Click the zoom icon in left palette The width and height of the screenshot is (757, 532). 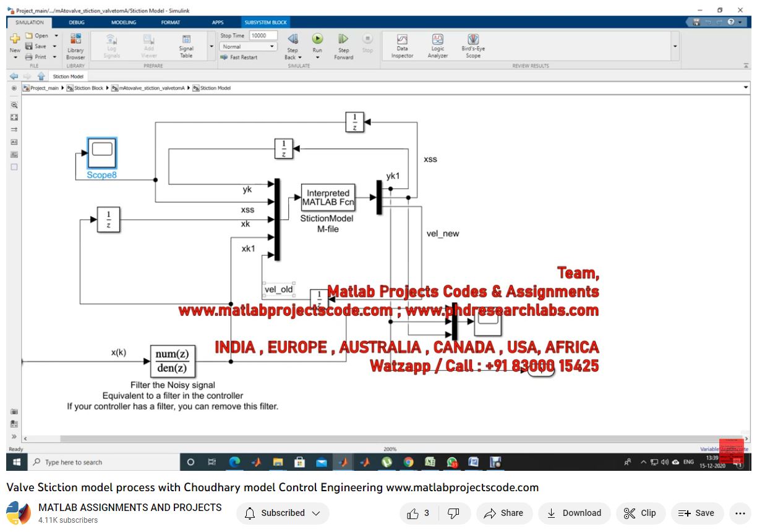click(x=14, y=105)
